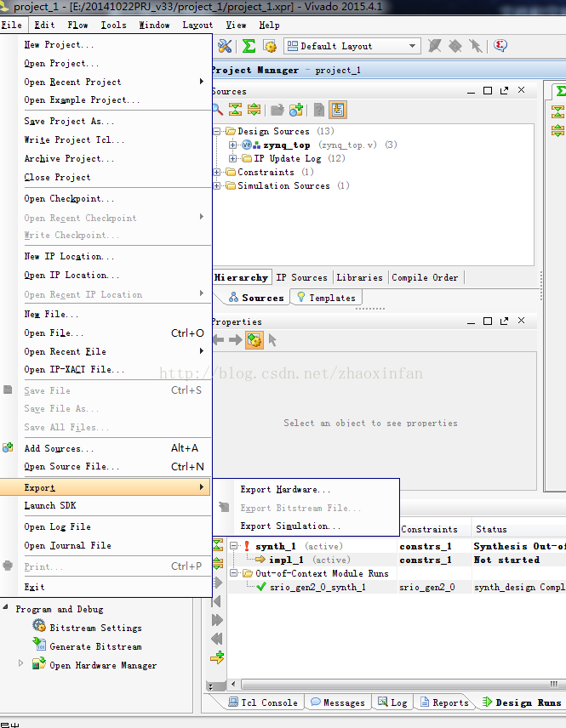Switch to the Libraries tab
This screenshot has height=728, width=566.
(x=359, y=277)
